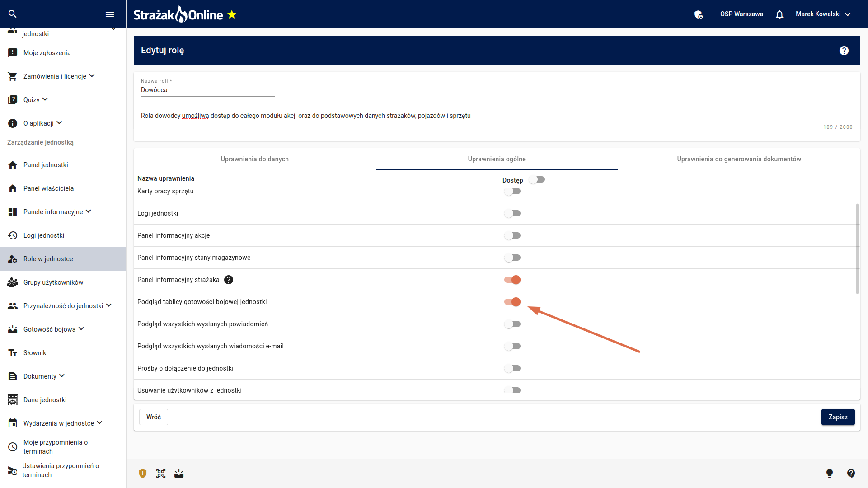Disable Podgląd tablicy gotowości bojowej toggle
868x488 pixels.
512,302
